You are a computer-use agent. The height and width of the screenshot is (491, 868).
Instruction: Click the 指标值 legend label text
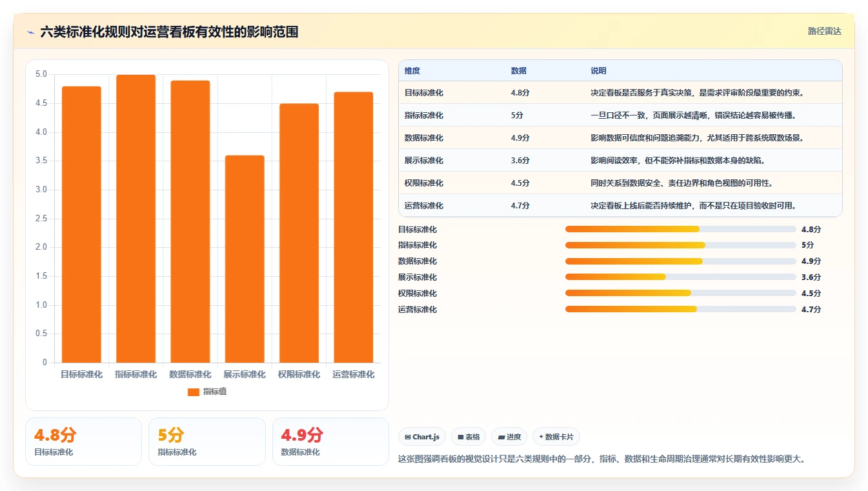215,392
